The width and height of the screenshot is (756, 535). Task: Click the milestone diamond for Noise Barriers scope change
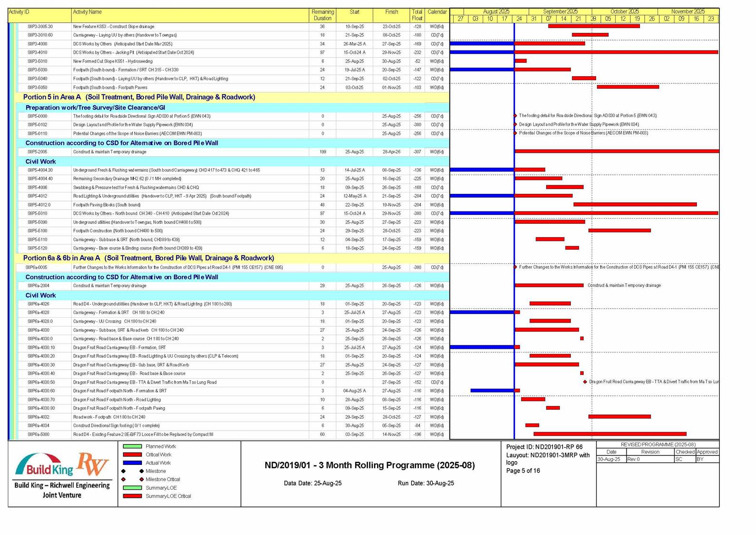pyautogui.click(x=515, y=133)
